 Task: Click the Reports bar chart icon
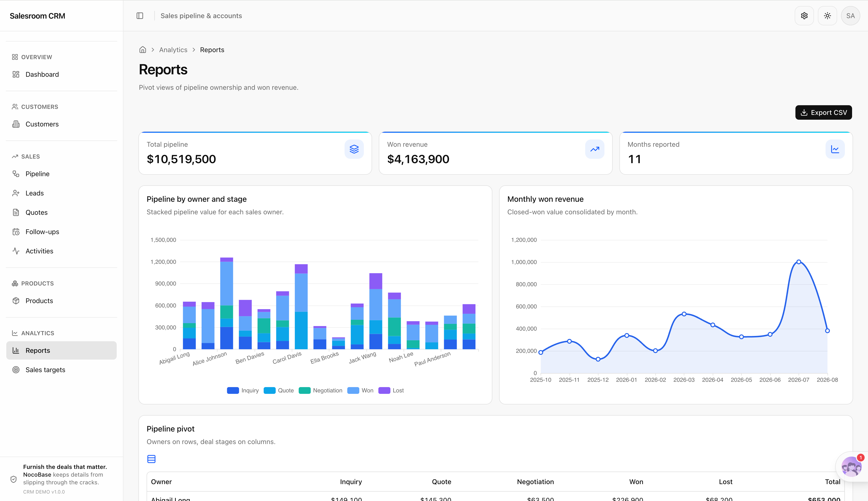(x=16, y=350)
